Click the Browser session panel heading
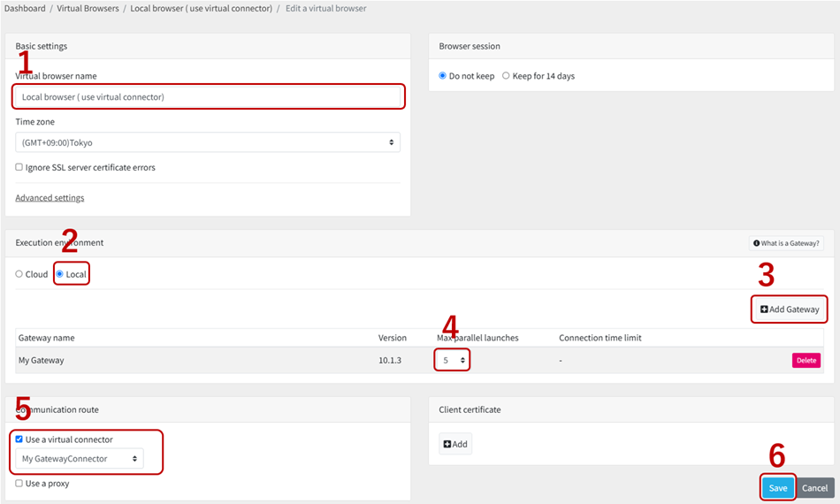Image resolution: width=840 pixels, height=504 pixels. [470, 46]
